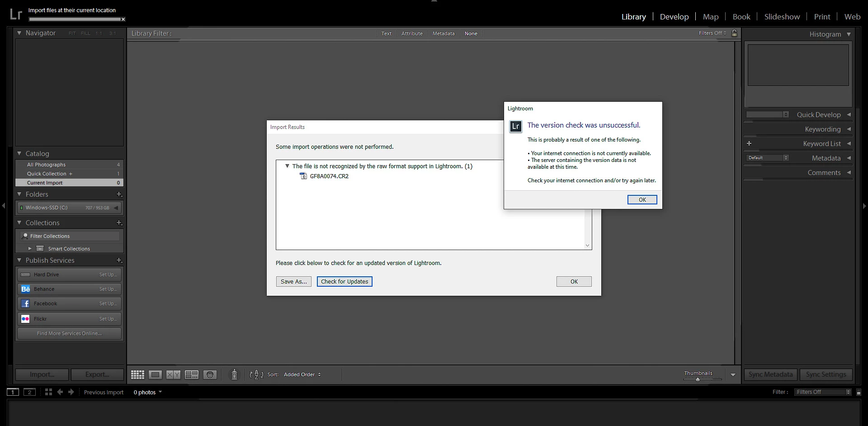Screen dimensions: 868x426
Task: Switch to the Develop module
Action: click(674, 17)
